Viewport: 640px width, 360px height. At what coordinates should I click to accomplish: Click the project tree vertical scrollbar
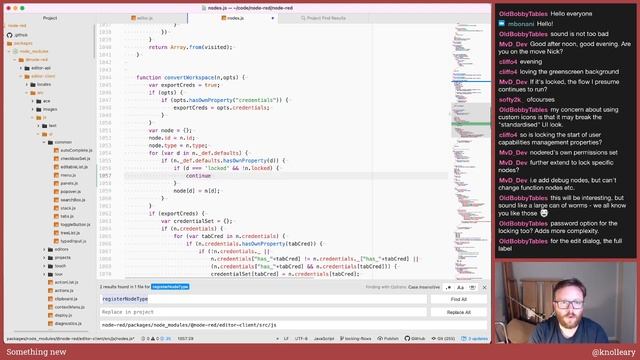pos(95,41)
